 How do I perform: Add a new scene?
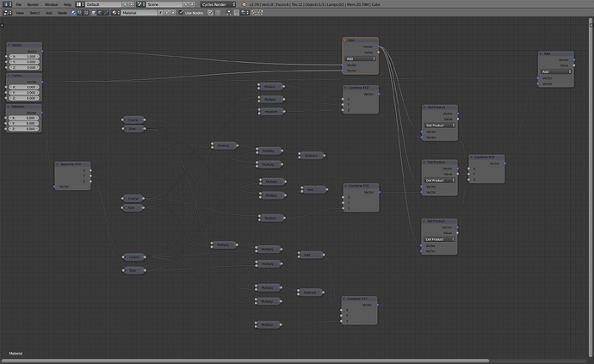tap(186, 4)
